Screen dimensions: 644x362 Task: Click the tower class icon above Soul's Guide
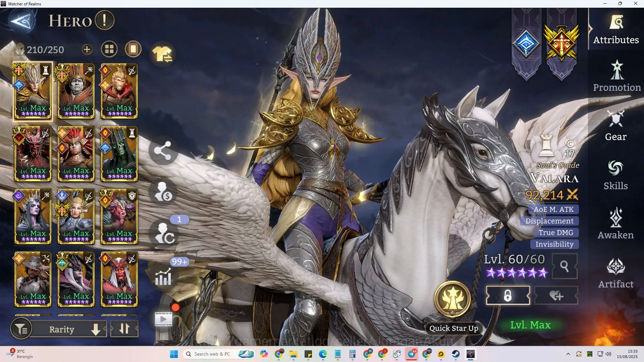(546, 145)
